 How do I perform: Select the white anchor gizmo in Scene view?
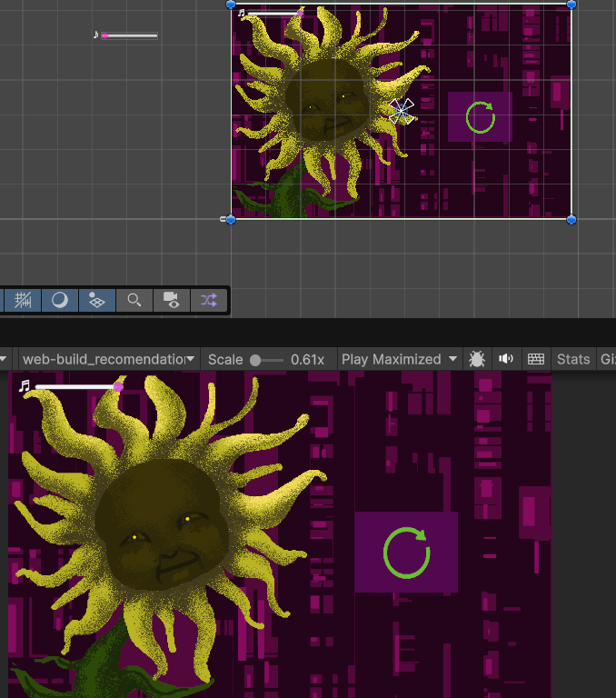coord(401,111)
